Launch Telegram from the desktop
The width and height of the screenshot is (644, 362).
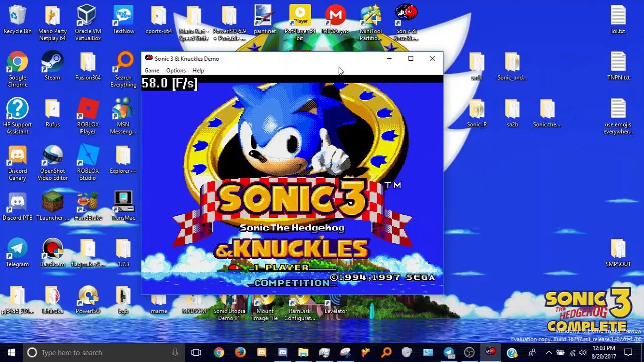click(x=17, y=253)
